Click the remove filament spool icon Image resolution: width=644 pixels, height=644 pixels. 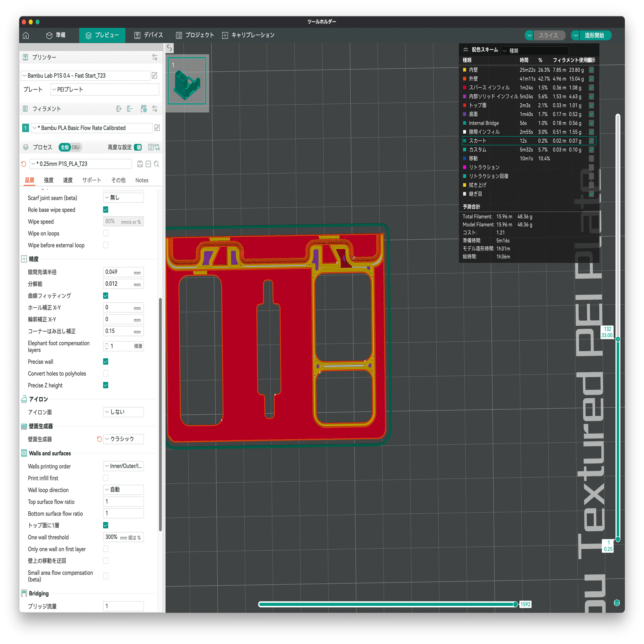tap(130, 109)
